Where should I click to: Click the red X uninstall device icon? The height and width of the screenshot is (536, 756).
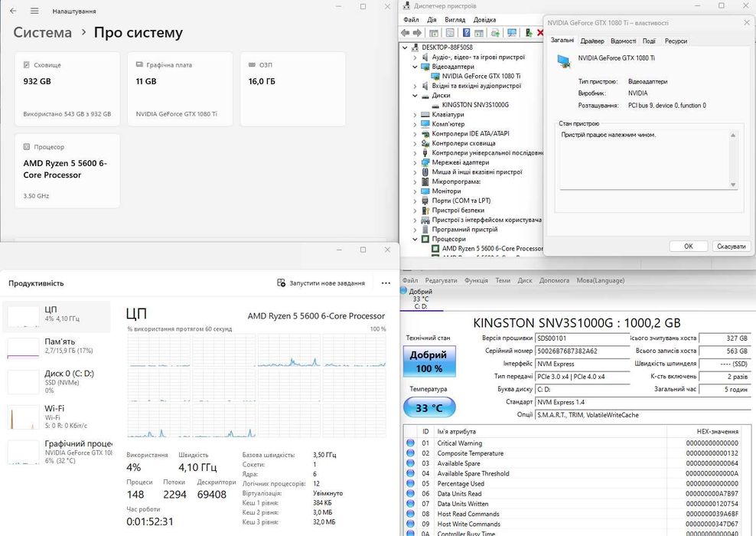pos(540,33)
